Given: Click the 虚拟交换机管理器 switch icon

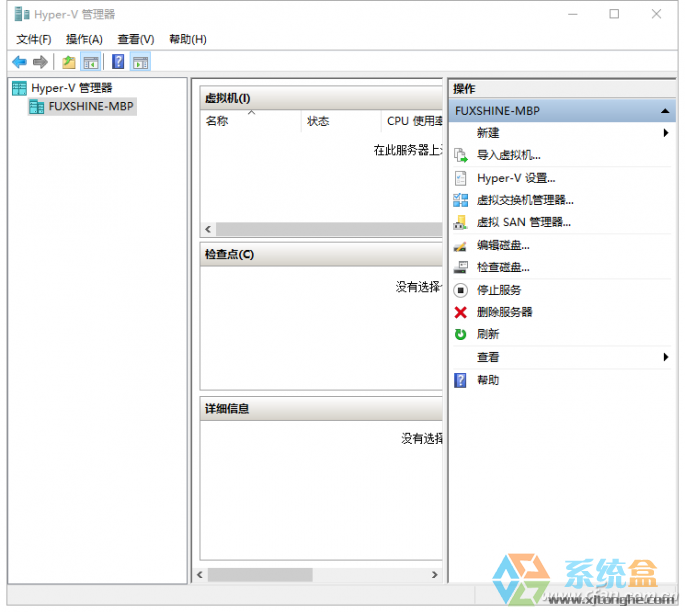Looking at the screenshot, I should coord(460,201).
